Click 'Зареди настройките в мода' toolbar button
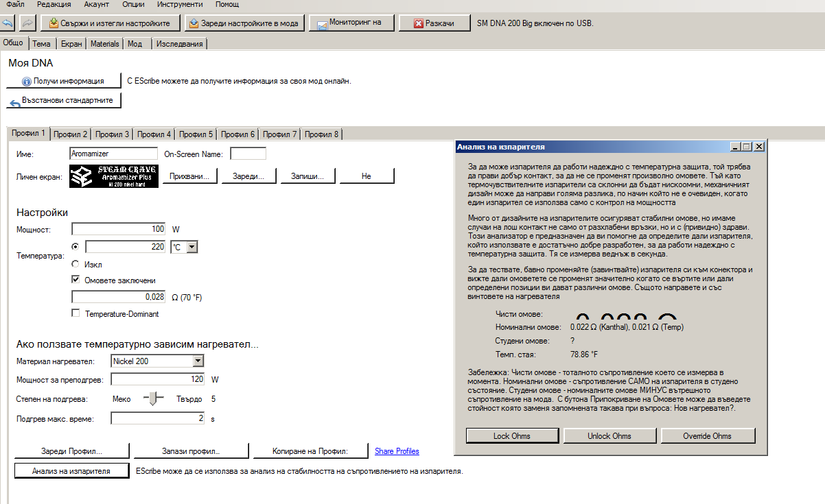Screen dimensions: 825x504 pos(244,23)
